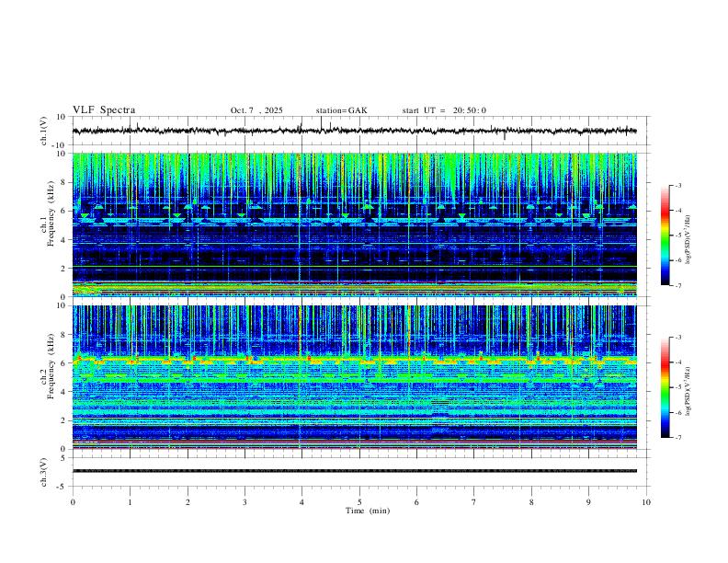Click the time-axis tick label "3"
This screenshot has height=563, width=728.
(x=245, y=502)
